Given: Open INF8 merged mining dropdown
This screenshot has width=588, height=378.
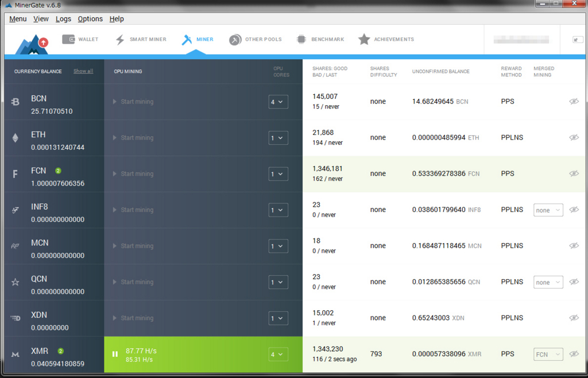Looking at the screenshot, I should point(548,210).
